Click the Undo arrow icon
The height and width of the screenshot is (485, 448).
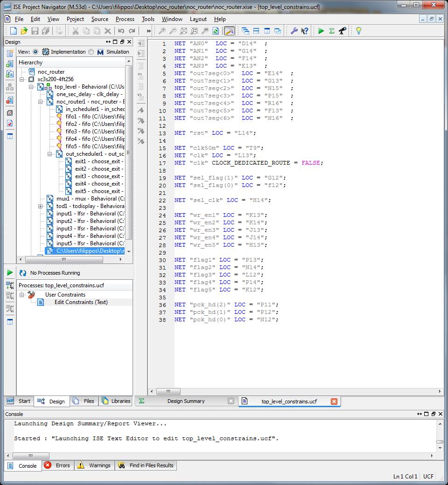click(121, 31)
